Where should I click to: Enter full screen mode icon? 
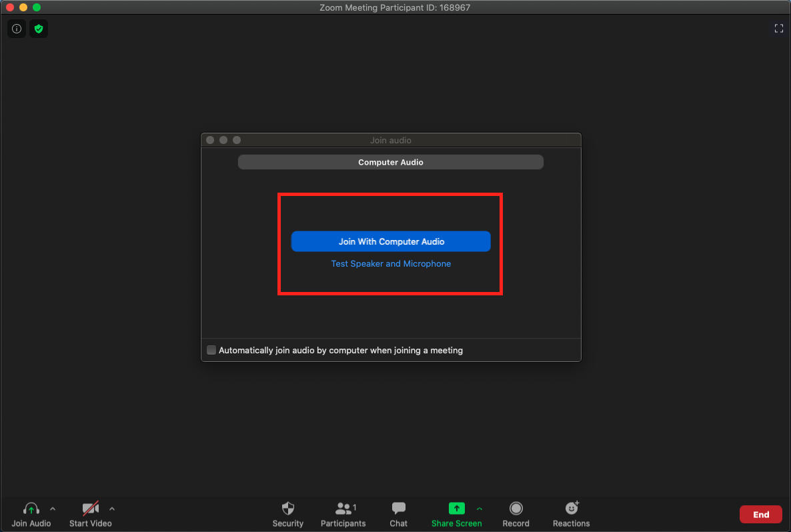[779, 28]
